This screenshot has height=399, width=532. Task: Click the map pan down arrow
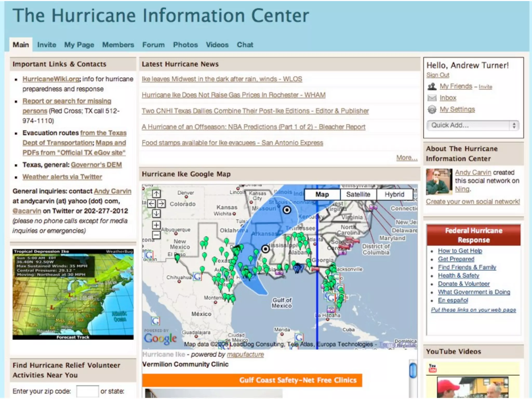pos(156,214)
